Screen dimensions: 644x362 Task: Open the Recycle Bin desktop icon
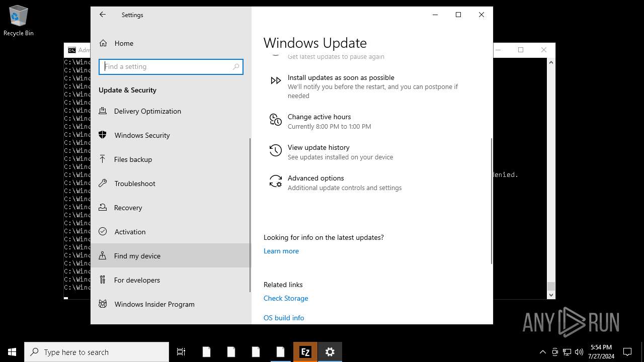[x=19, y=21]
